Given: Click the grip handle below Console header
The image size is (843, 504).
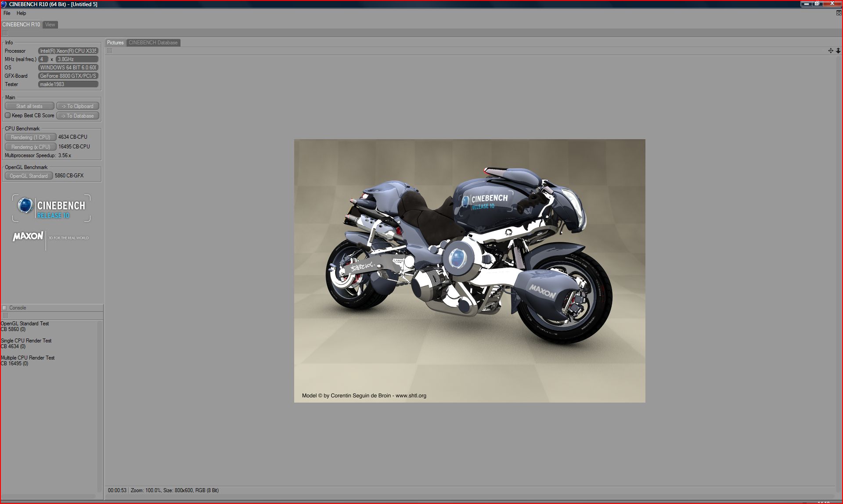Looking at the screenshot, I should 5,316.
